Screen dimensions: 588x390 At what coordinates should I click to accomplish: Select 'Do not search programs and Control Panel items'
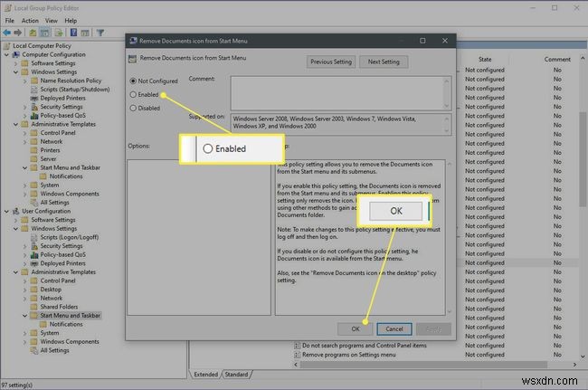[x=365, y=346]
